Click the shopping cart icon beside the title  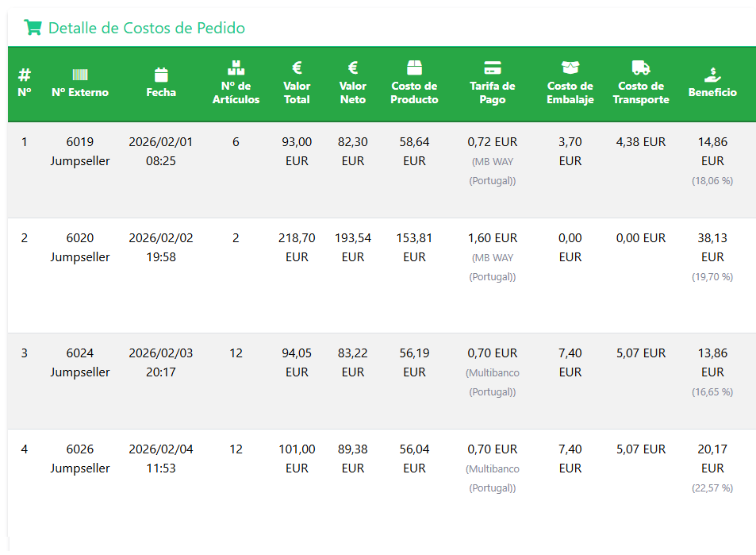[33, 28]
